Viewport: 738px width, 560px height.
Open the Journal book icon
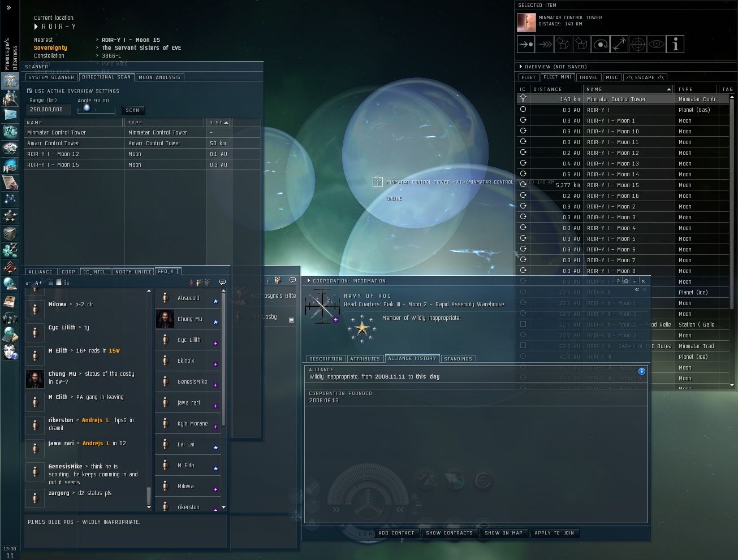point(10,301)
